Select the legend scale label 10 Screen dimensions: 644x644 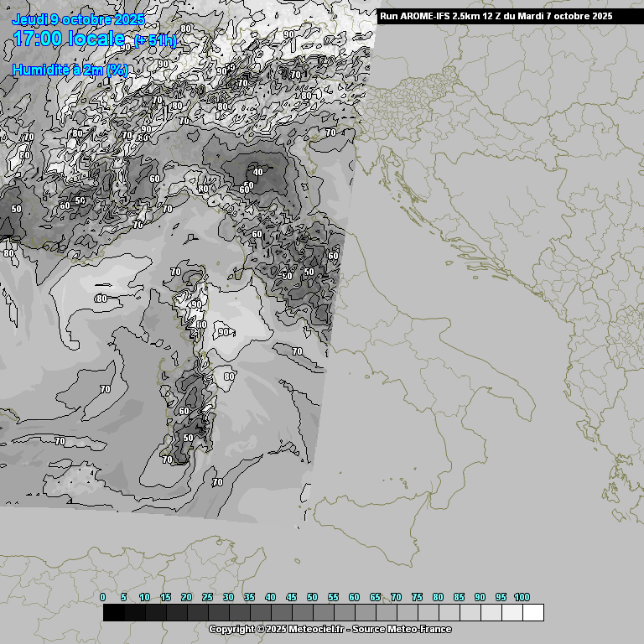coord(144,597)
